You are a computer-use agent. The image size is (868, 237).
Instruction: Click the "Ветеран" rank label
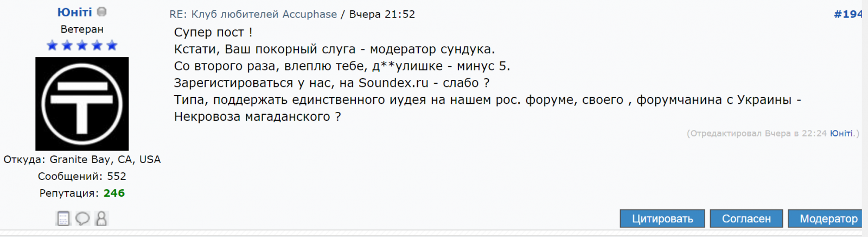[82, 29]
